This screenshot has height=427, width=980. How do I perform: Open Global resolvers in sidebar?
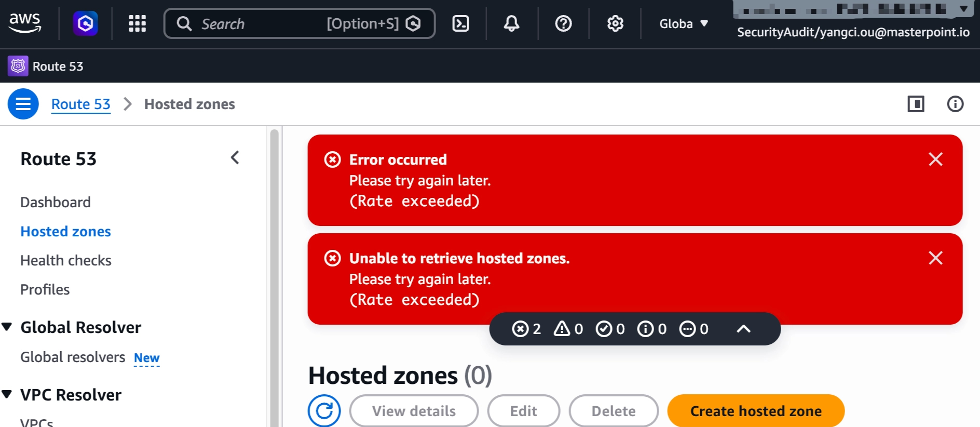[73, 357]
